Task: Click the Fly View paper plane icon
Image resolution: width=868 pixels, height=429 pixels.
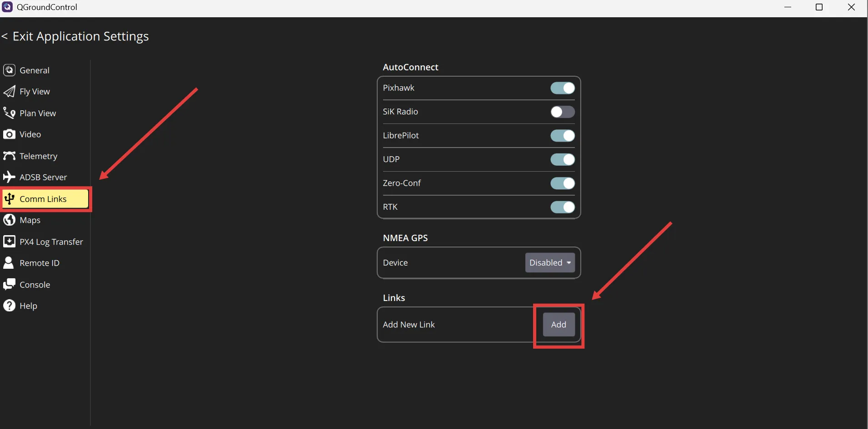Action: point(9,91)
